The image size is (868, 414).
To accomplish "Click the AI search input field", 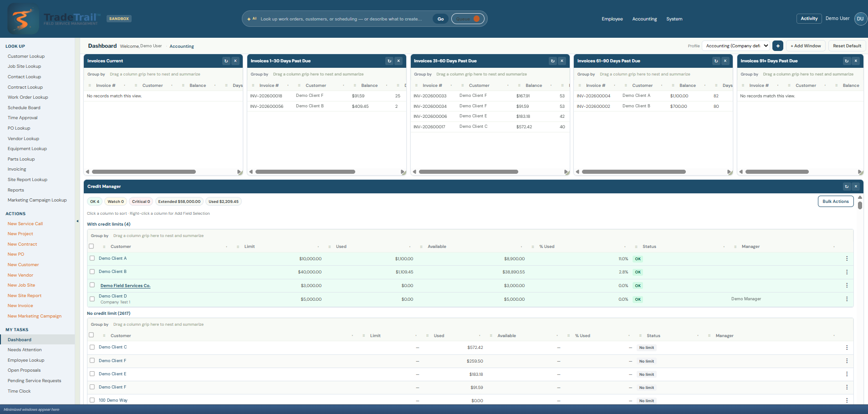I will tap(342, 19).
